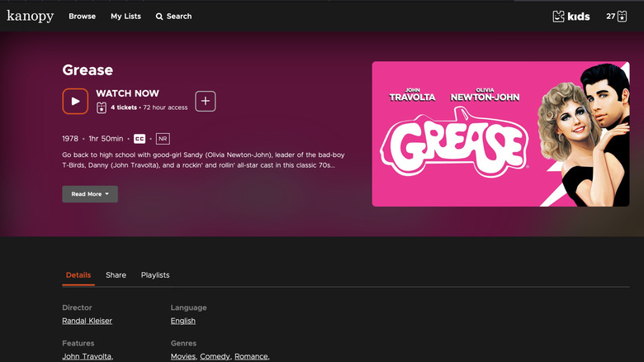
Task: View the 27 remaining tickets counter
Action: coord(617,16)
